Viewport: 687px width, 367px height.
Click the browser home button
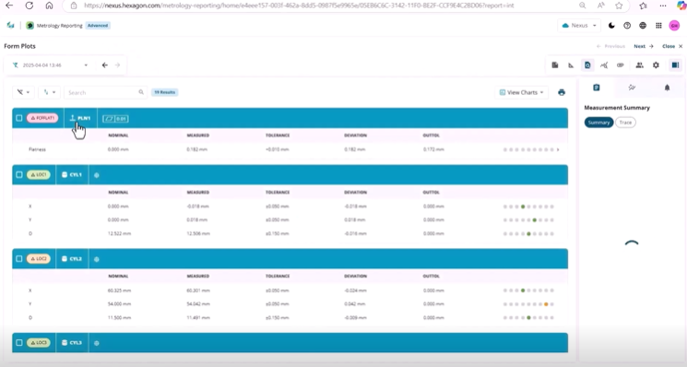[x=49, y=6]
